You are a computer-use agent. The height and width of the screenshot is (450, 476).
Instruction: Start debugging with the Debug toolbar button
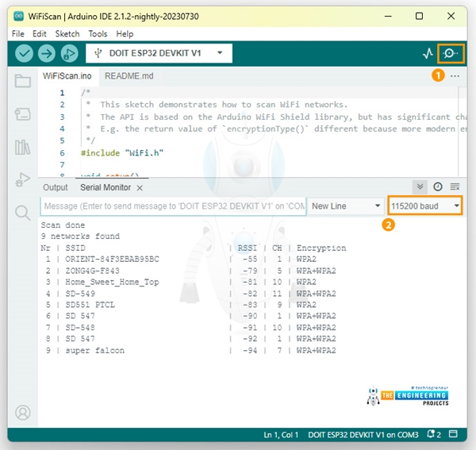[69, 53]
